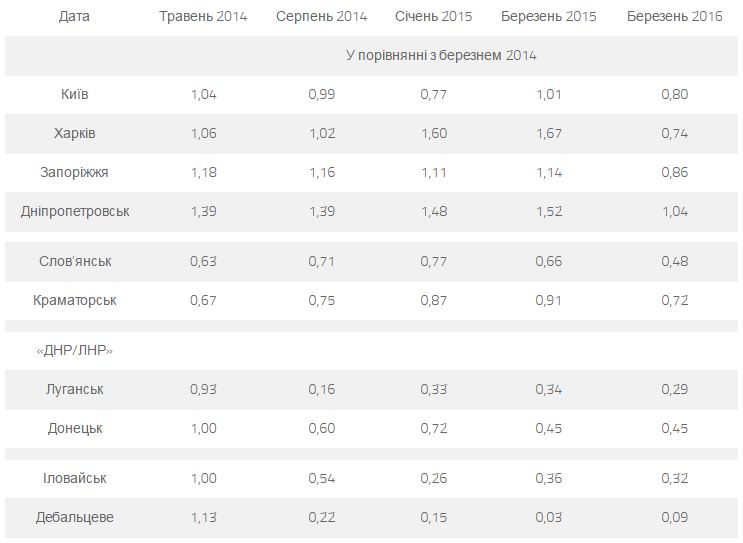Click the "Іловайськ" row label
The width and height of the screenshot is (743, 543).
click(x=74, y=478)
